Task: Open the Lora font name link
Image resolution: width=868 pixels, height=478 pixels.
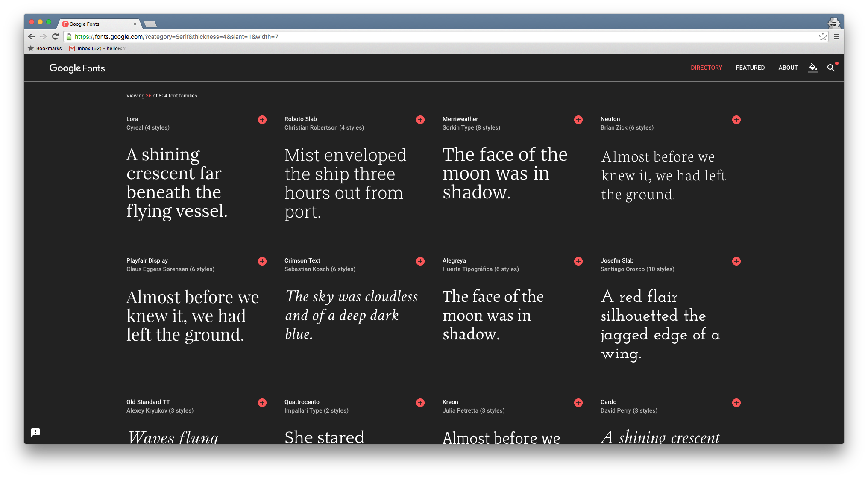Action: [132, 119]
